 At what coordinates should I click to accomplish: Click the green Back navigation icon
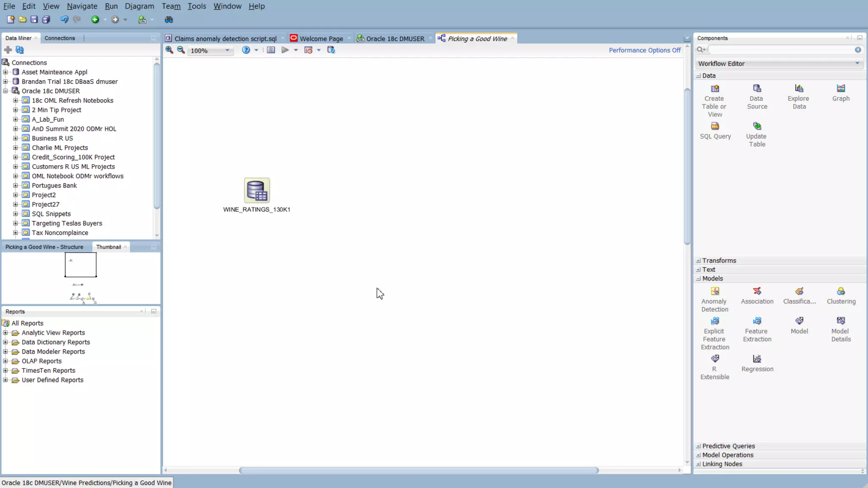[x=95, y=19]
